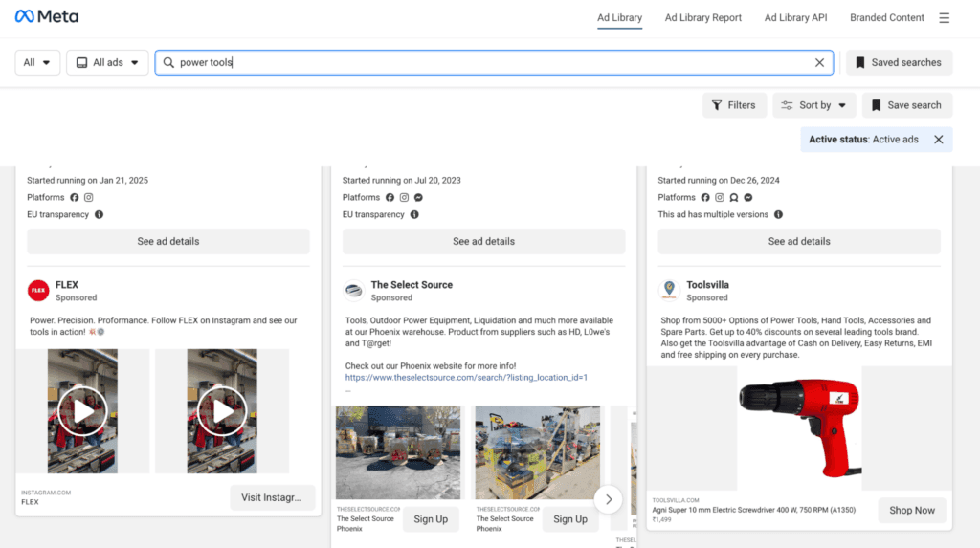Click the FLEX advertiser name
The image size is (980, 548).
coord(67,285)
